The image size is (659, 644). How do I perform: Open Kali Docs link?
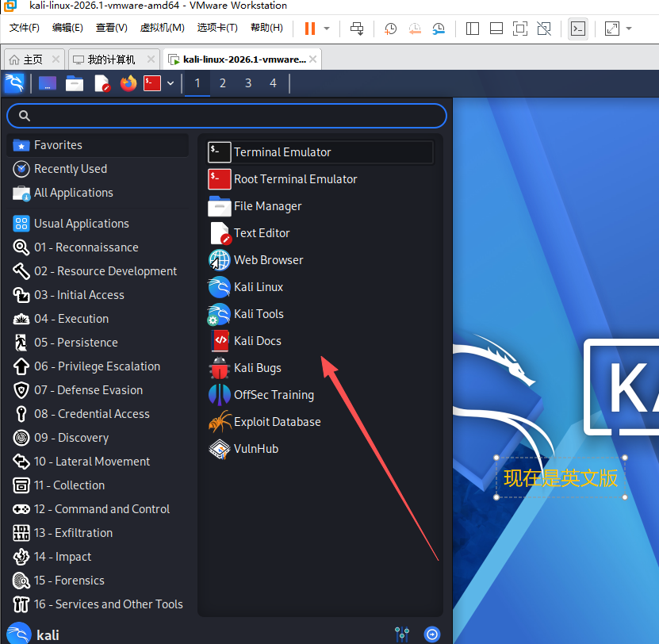tap(257, 341)
